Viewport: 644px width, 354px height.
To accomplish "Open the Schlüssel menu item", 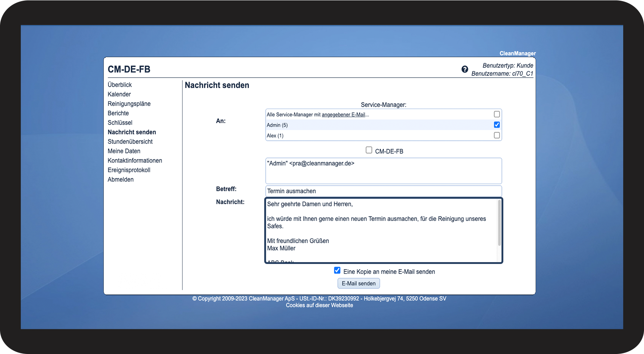I will 120,122.
